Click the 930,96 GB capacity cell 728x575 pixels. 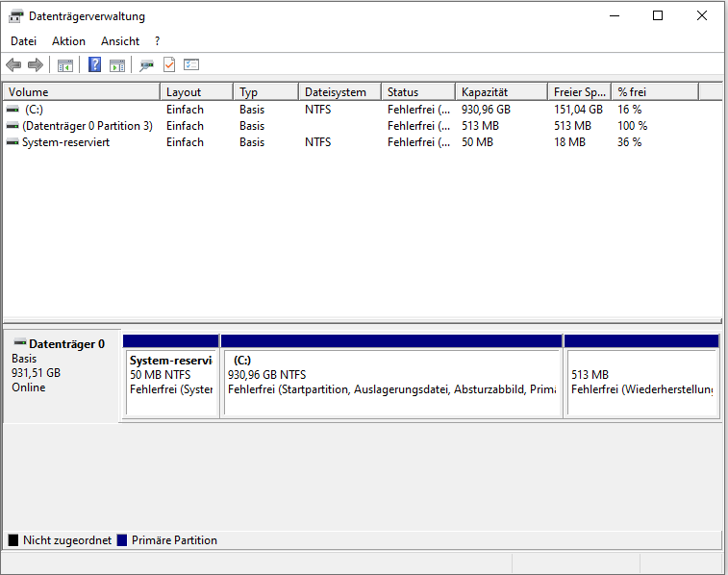486,110
